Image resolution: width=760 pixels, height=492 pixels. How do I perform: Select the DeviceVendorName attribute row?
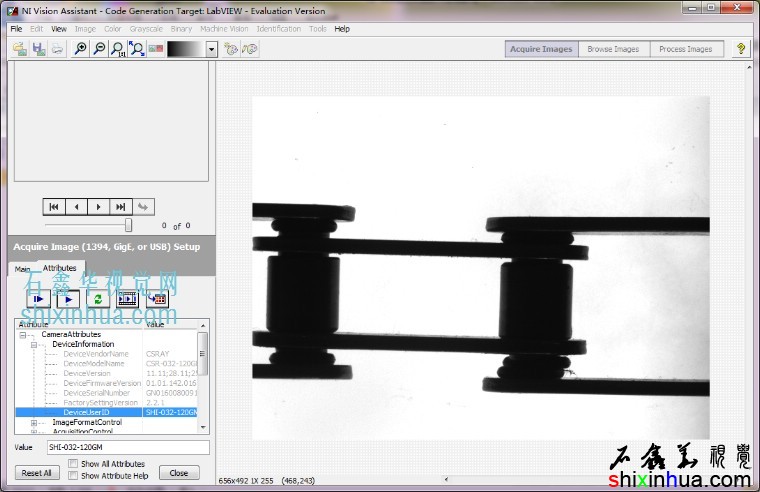(107, 354)
